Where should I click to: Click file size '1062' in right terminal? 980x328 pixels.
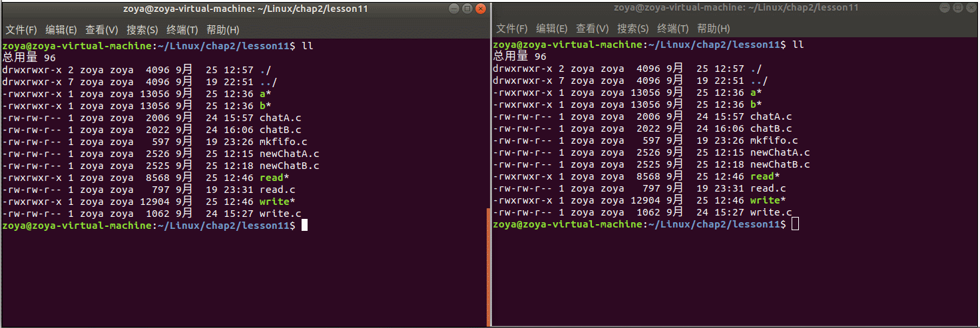click(x=648, y=212)
